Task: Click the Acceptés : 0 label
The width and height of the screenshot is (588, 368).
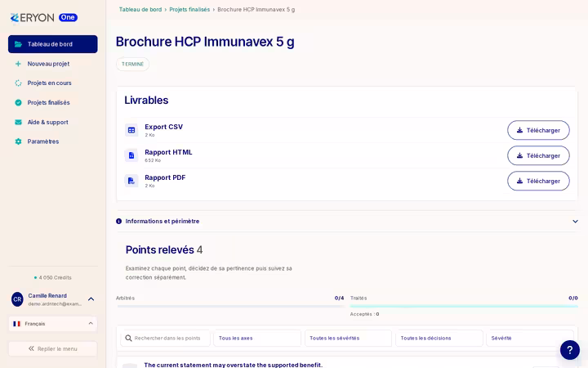Action: pyautogui.click(x=364, y=314)
